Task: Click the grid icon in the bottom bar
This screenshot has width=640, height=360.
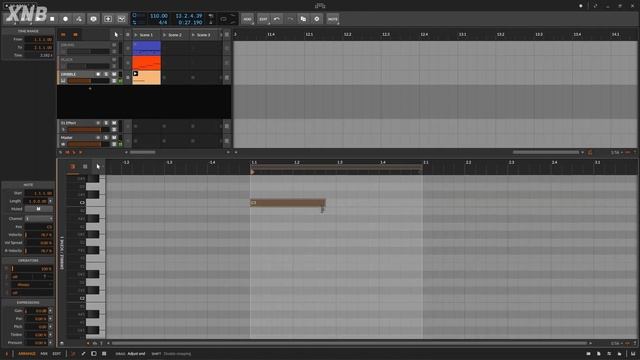Action: (104, 354)
